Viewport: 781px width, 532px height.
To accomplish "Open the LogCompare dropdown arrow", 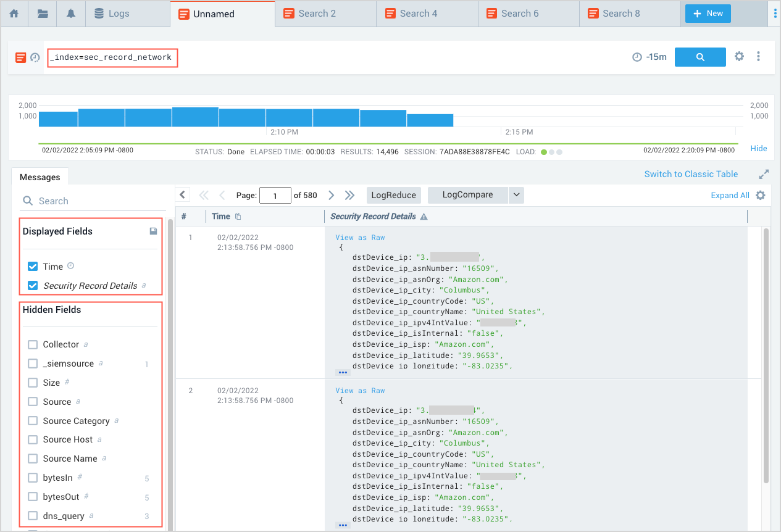I will (x=516, y=195).
